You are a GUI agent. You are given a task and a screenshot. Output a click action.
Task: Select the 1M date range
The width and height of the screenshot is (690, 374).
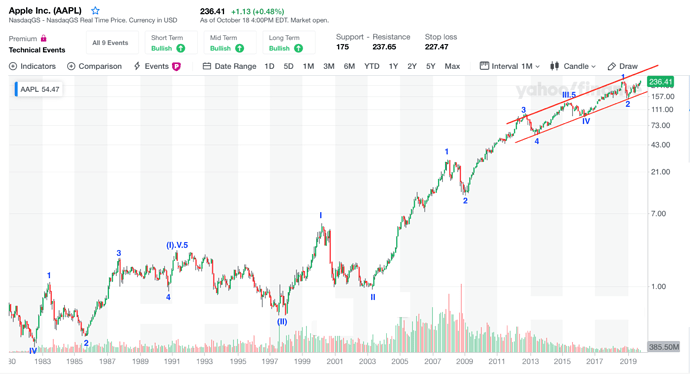click(x=308, y=66)
